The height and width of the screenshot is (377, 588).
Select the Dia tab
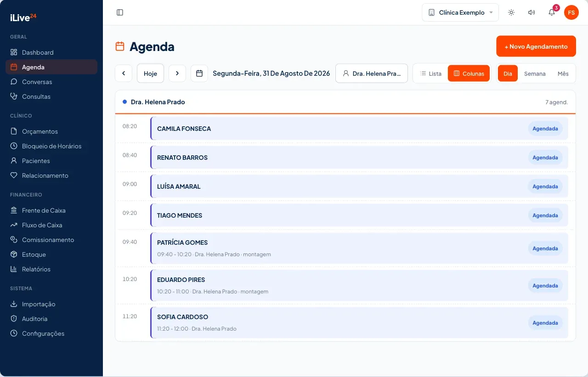(508, 73)
